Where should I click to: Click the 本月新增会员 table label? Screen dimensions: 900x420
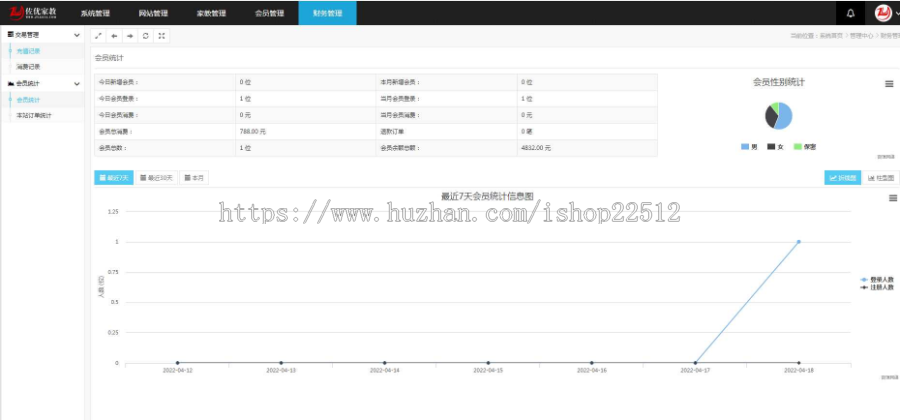[399, 82]
